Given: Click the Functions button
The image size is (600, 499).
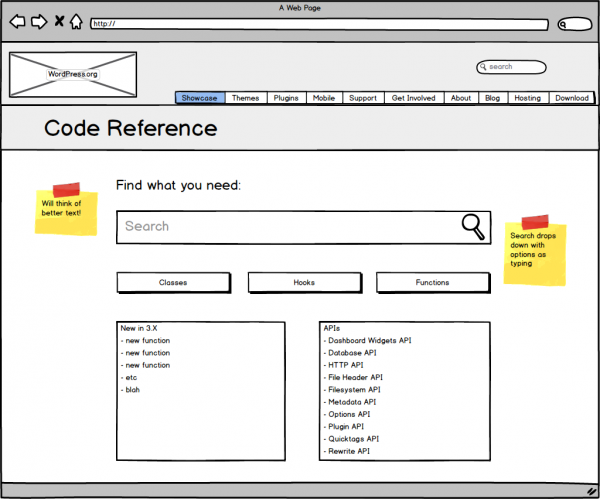Looking at the screenshot, I should 432,282.
